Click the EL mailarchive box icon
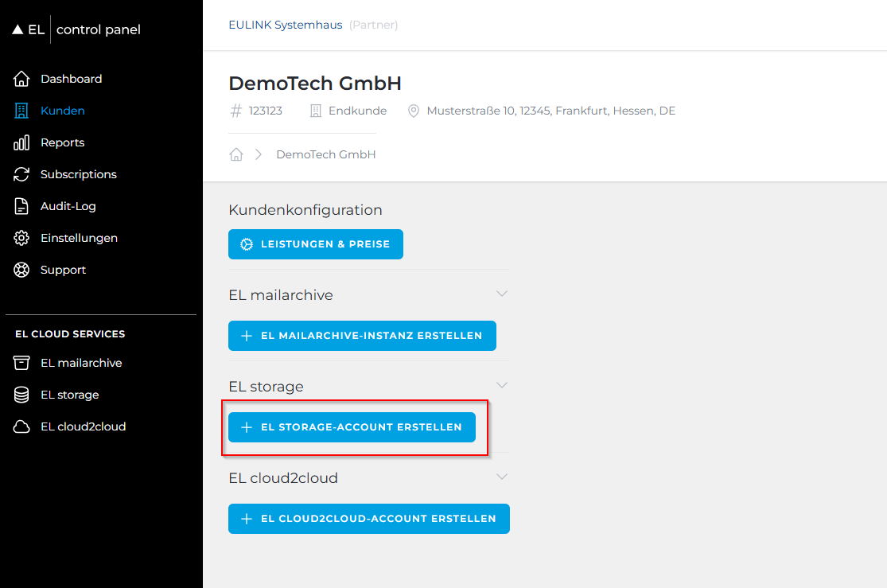The width and height of the screenshot is (887, 588). tap(21, 363)
